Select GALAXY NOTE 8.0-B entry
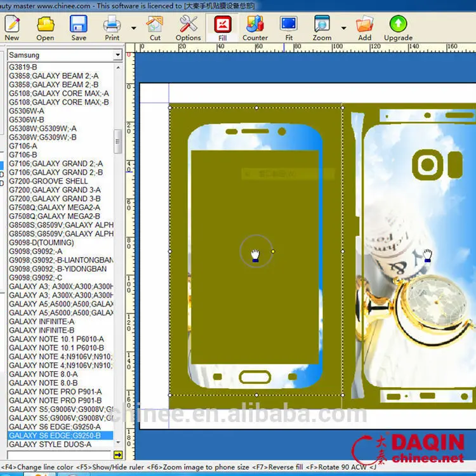This screenshot has width=476, height=476. click(43, 383)
